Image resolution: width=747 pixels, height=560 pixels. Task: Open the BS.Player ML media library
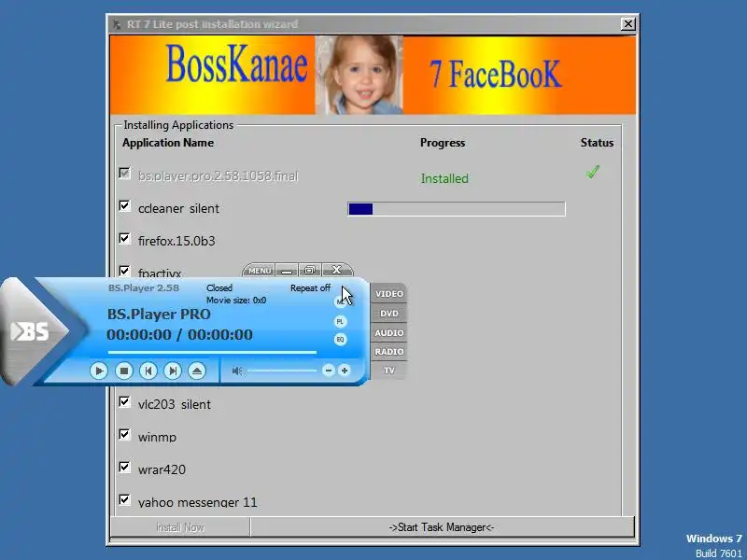click(x=340, y=301)
